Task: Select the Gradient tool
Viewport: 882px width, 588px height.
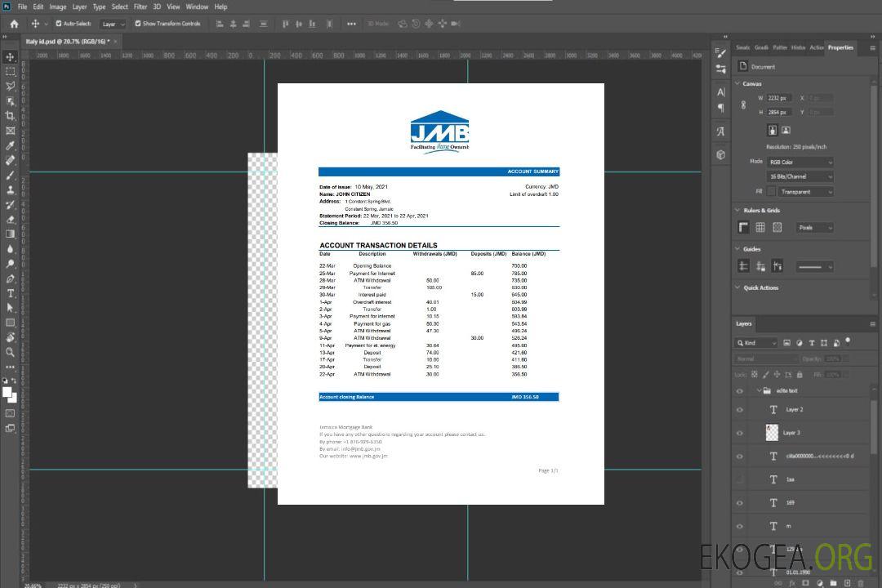Action: tap(10, 234)
